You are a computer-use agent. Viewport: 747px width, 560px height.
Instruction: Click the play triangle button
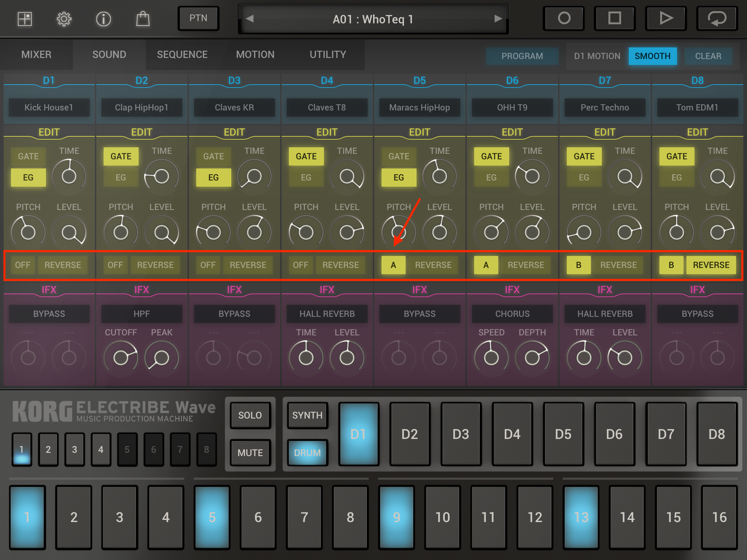666,18
